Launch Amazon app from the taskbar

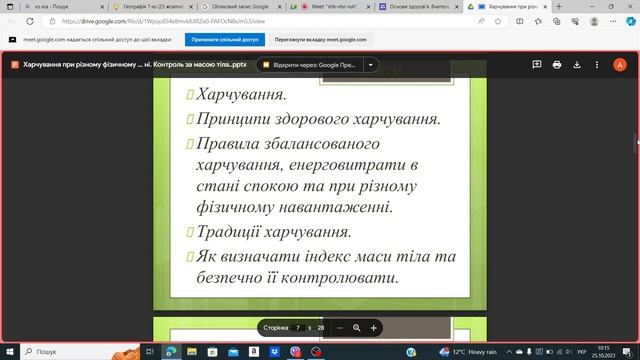pyautogui.click(x=254, y=351)
